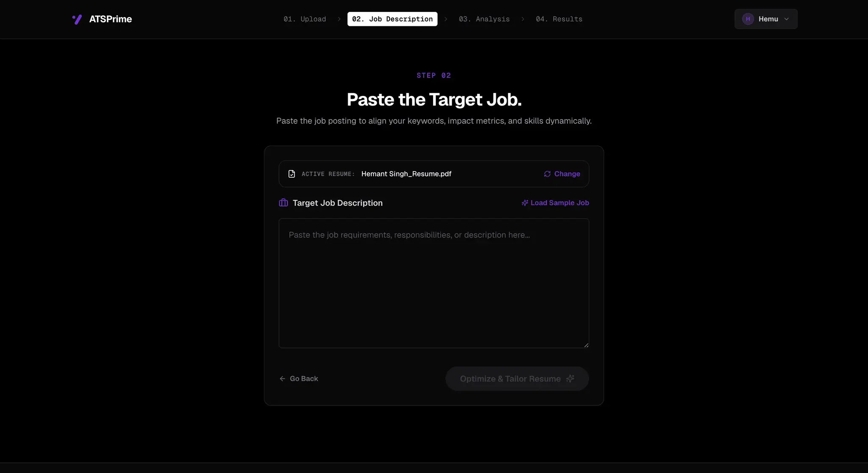Click the sparkle icon on the Optimize button

point(570,378)
